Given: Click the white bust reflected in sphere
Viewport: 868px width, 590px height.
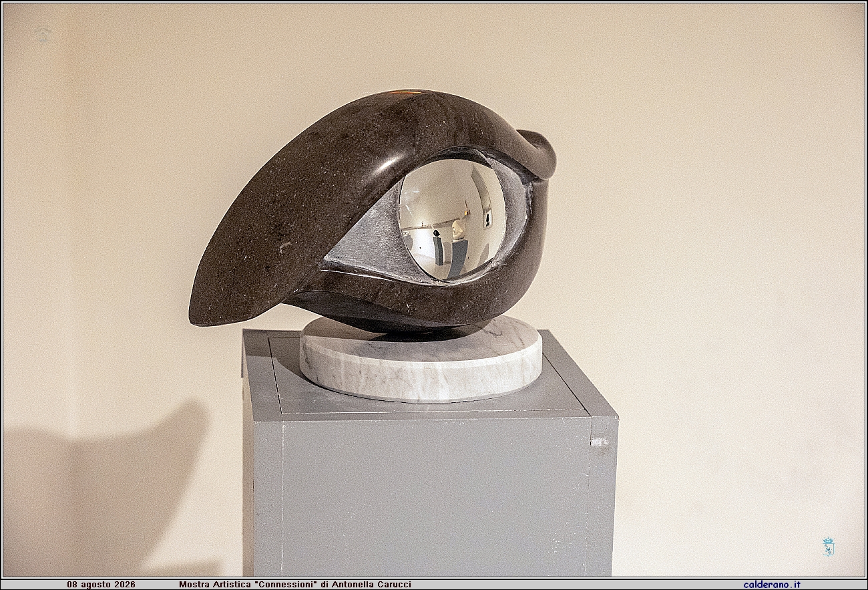Looking at the screenshot, I should [458, 231].
